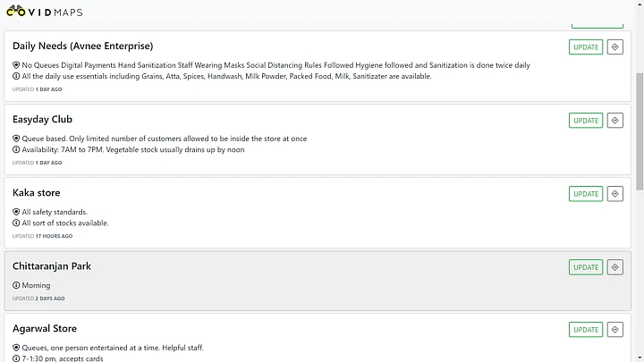Image resolution: width=644 pixels, height=362 pixels.
Task: Update Daily Needs (Avnee Enterprise) listing
Action: click(x=586, y=46)
